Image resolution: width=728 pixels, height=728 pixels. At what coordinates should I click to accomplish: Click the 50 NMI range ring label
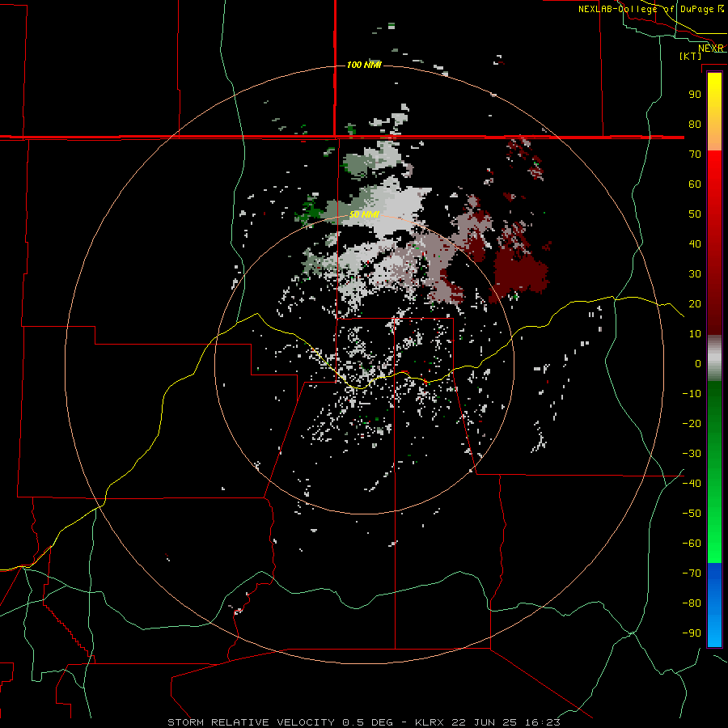coord(364,214)
